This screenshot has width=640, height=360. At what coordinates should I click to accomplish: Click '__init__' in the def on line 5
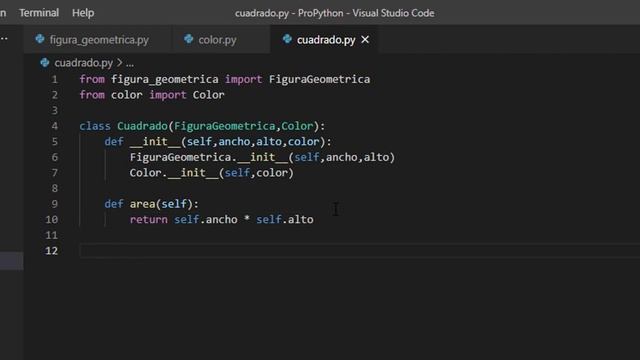(x=155, y=142)
